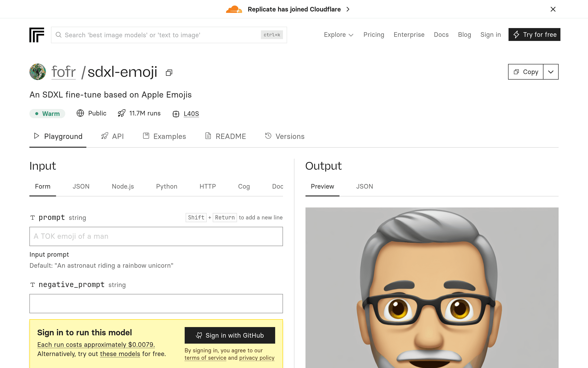Focus the prompt text field
Image resolution: width=588 pixels, height=368 pixels.
[156, 236]
